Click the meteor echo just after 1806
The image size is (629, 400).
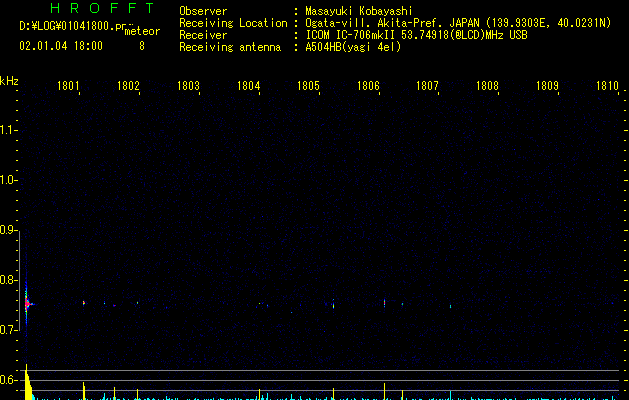click(x=384, y=303)
